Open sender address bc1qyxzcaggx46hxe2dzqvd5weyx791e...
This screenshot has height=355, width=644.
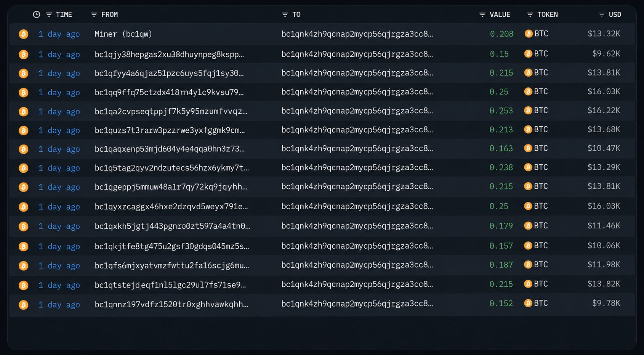click(x=171, y=207)
